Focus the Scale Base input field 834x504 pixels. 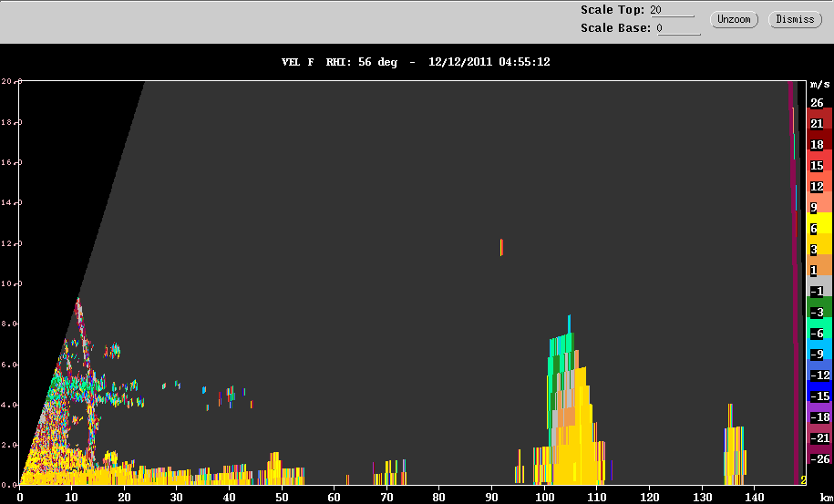tap(679, 29)
